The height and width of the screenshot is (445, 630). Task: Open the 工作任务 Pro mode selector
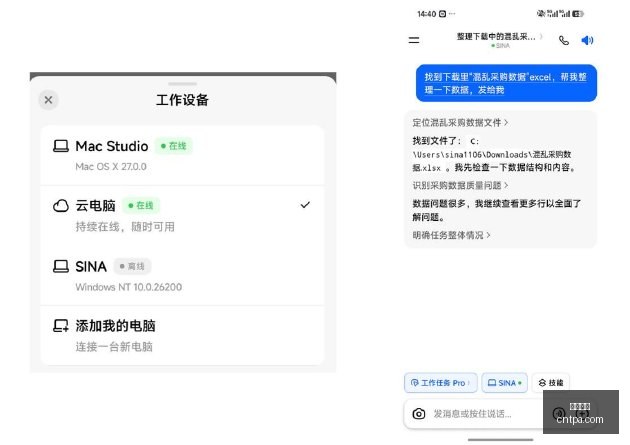coord(441,383)
